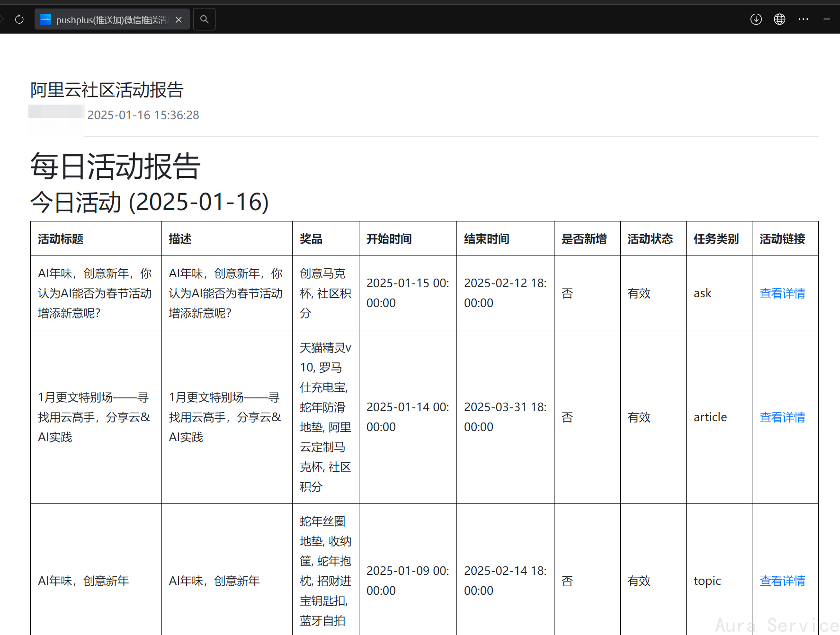The height and width of the screenshot is (635, 840).
Task: Click 否 in the ask row
Action: tap(567, 293)
